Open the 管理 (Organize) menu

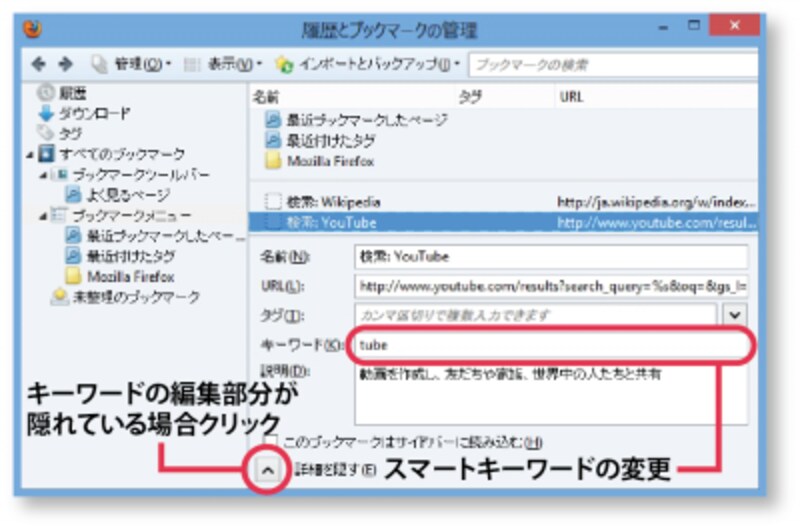click(132, 64)
